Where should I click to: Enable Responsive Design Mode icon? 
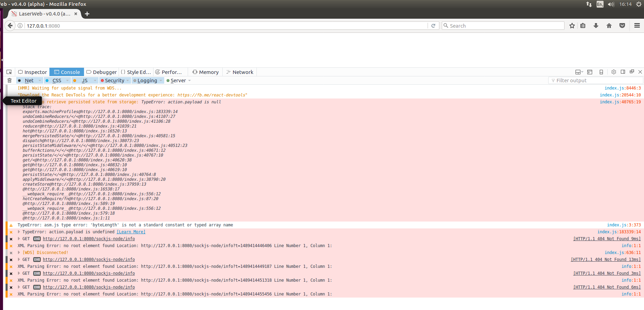[601, 72]
